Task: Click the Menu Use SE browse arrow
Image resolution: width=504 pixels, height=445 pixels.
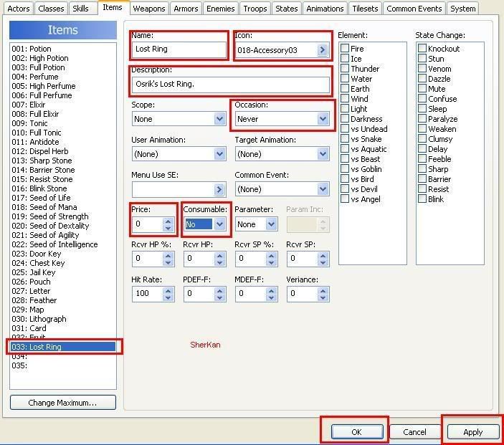Action: (x=219, y=189)
